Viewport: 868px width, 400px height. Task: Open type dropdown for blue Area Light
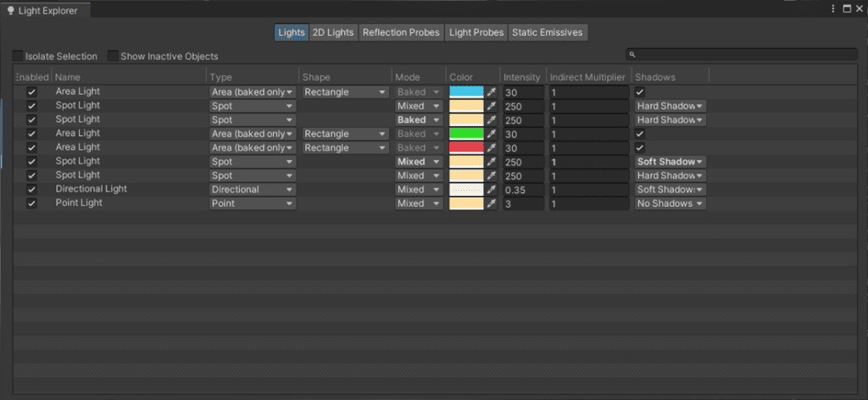253,92
